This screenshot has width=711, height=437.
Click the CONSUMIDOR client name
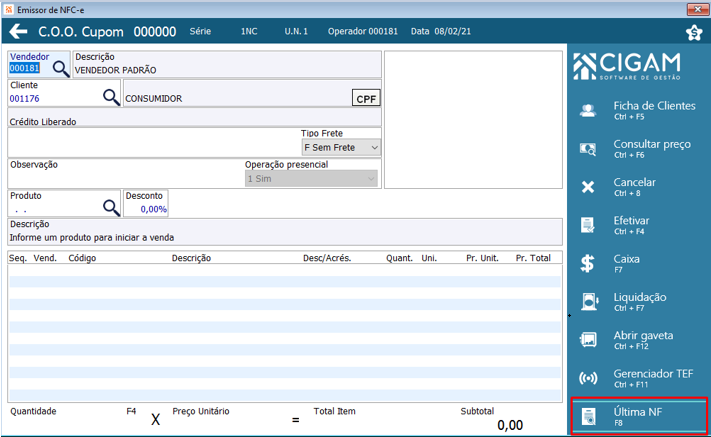153,98
